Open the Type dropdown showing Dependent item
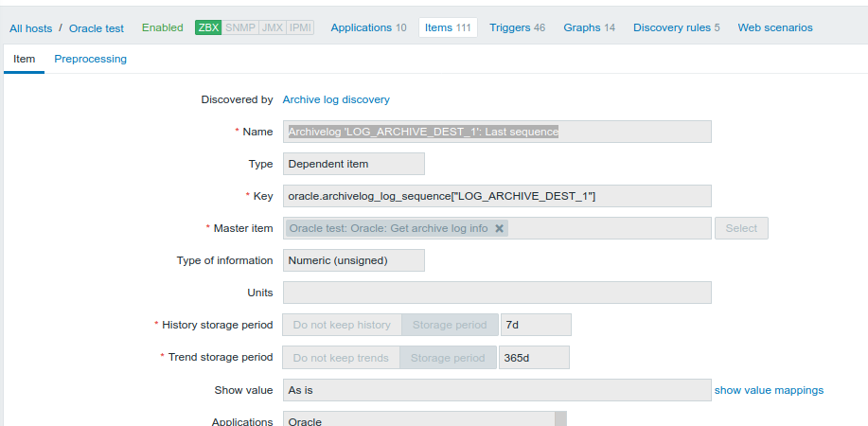This screenshot has height=426, width=868. pyautogui.click(x=353, y=164)
